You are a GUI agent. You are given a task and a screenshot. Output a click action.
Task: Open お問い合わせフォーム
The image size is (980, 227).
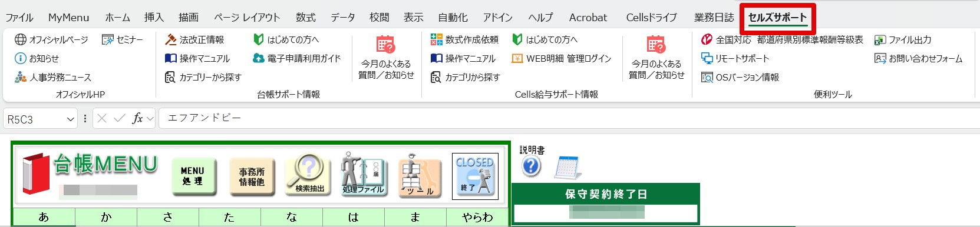(918, 58)
